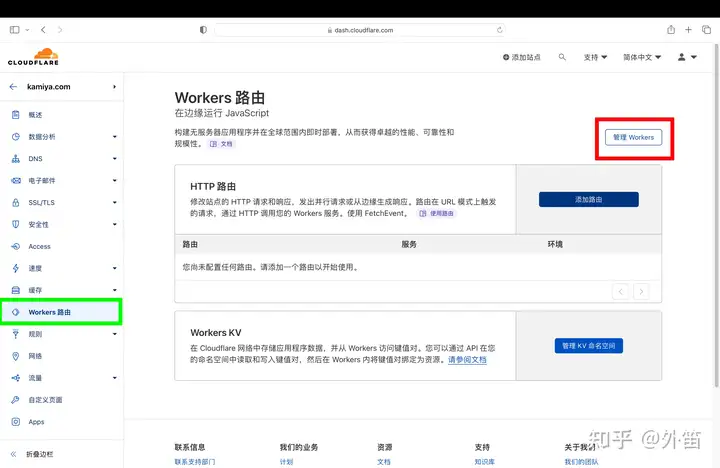Screen dimensions: 720x468
Task: Click the search magnifier icon
Action: [562, 57]
